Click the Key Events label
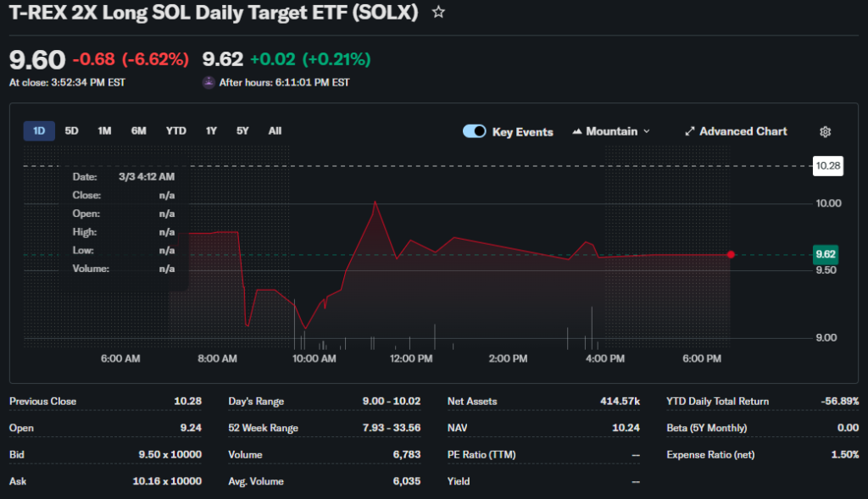This screenshot has height=499, width=868. [522, 132]
